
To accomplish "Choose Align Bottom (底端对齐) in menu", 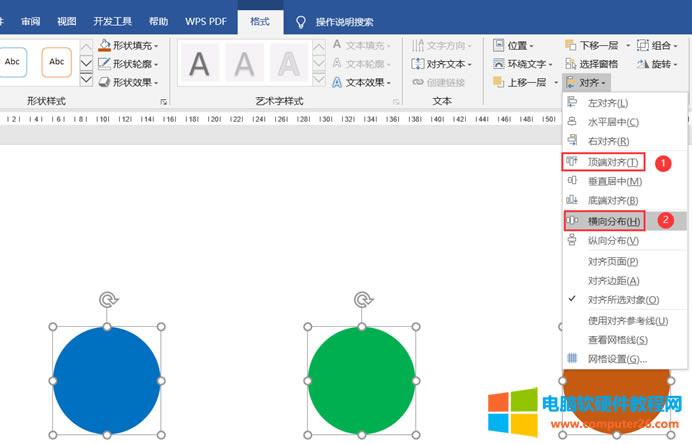I will pyautogui.click(x=625, y=200).
